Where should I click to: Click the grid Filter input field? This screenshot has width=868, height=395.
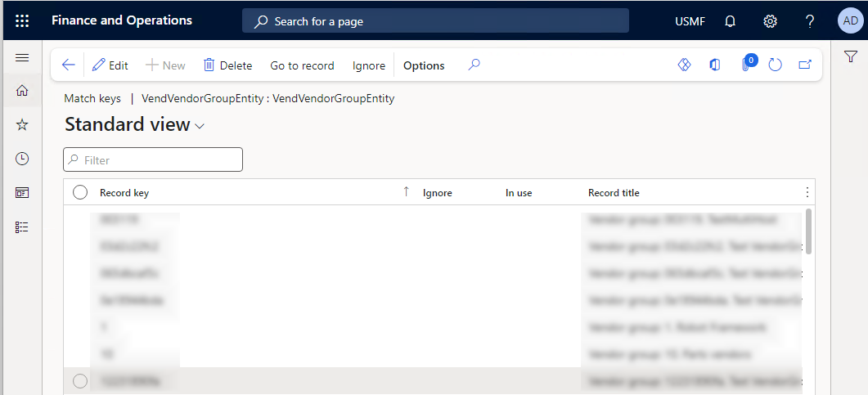(x=153, y=159)
